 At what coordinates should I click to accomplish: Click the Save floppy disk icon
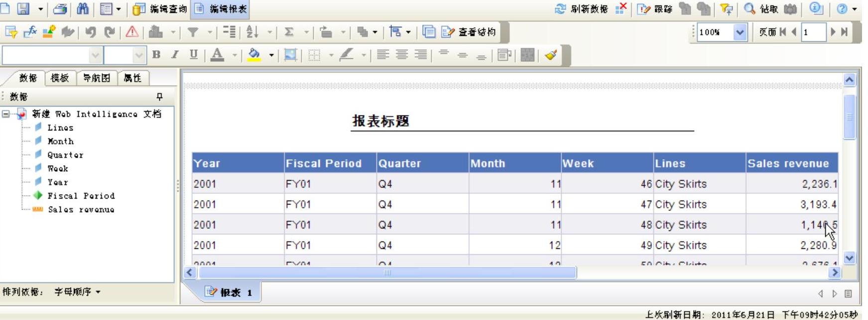23,8
